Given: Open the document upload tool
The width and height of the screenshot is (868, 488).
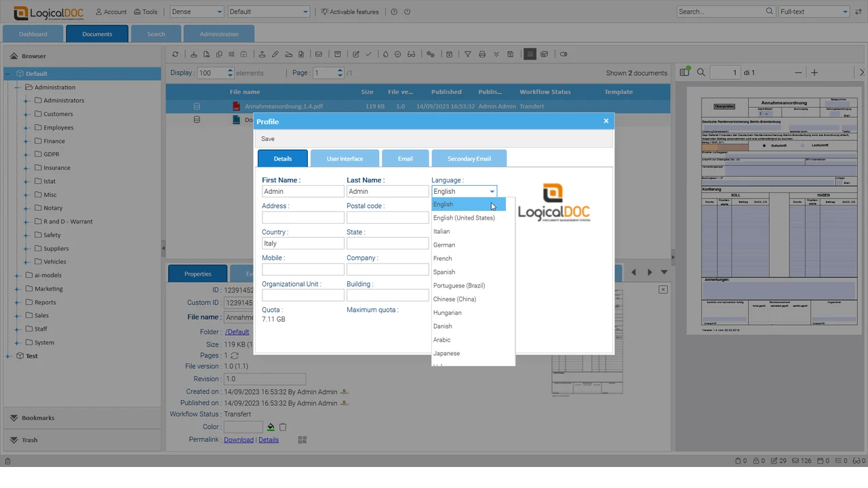Looking at the screenshot, I should [x=262, y=54].
